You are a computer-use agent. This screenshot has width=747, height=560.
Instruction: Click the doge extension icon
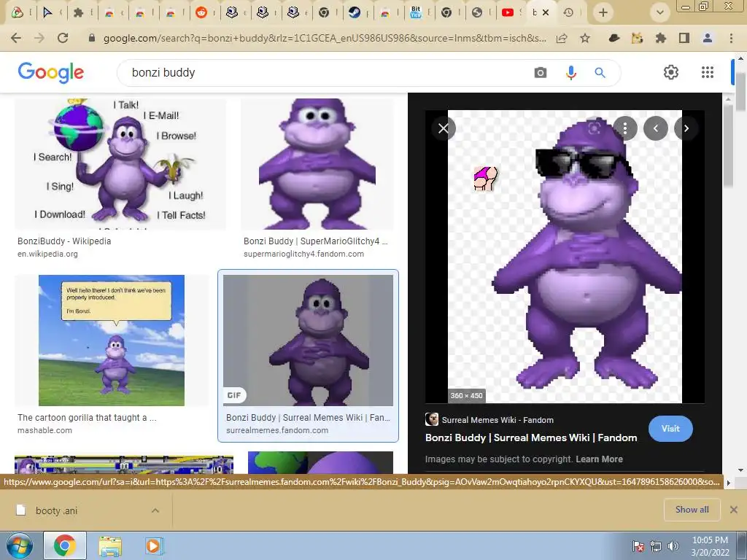[x=638, y=38]
